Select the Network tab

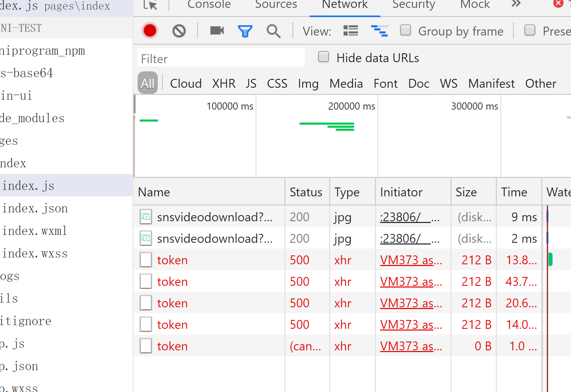point(345,4)
